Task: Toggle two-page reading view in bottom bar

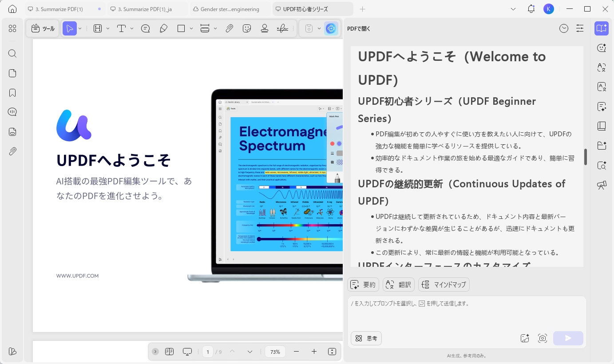Action: tap(169, 352)
